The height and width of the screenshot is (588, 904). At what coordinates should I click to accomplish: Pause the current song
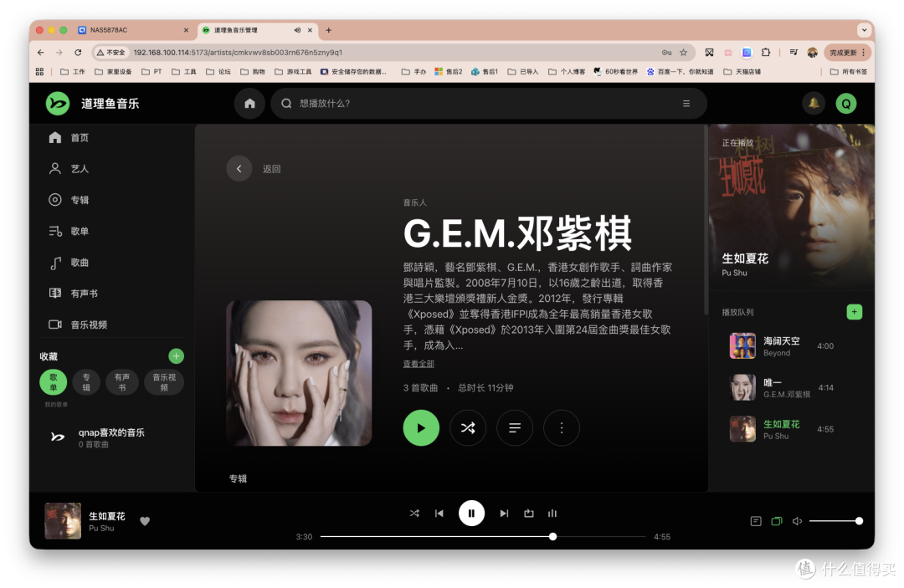[471, 513]
